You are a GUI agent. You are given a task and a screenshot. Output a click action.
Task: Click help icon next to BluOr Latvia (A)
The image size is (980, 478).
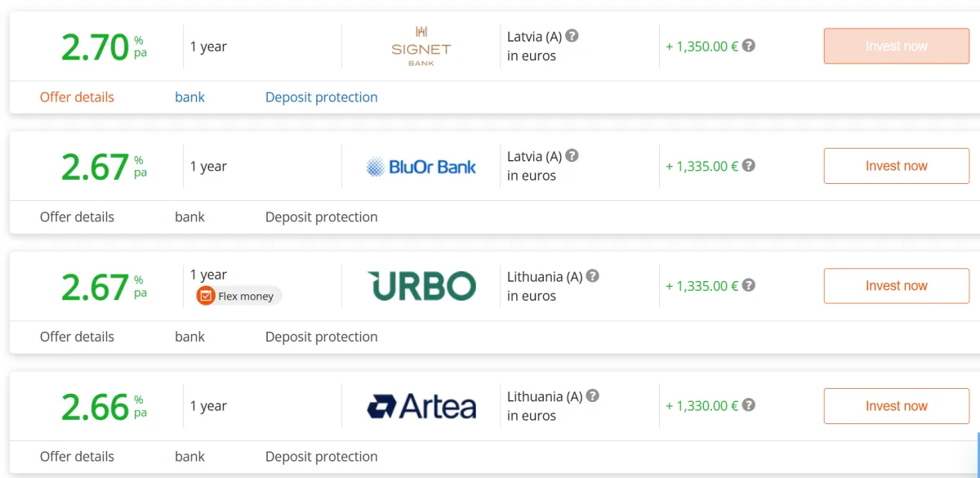pos(572,155)
